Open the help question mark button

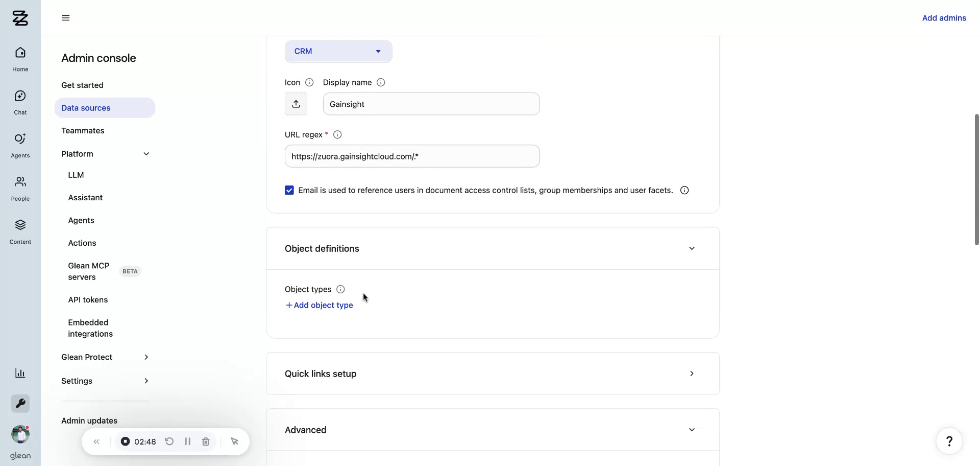pos(949,440)
